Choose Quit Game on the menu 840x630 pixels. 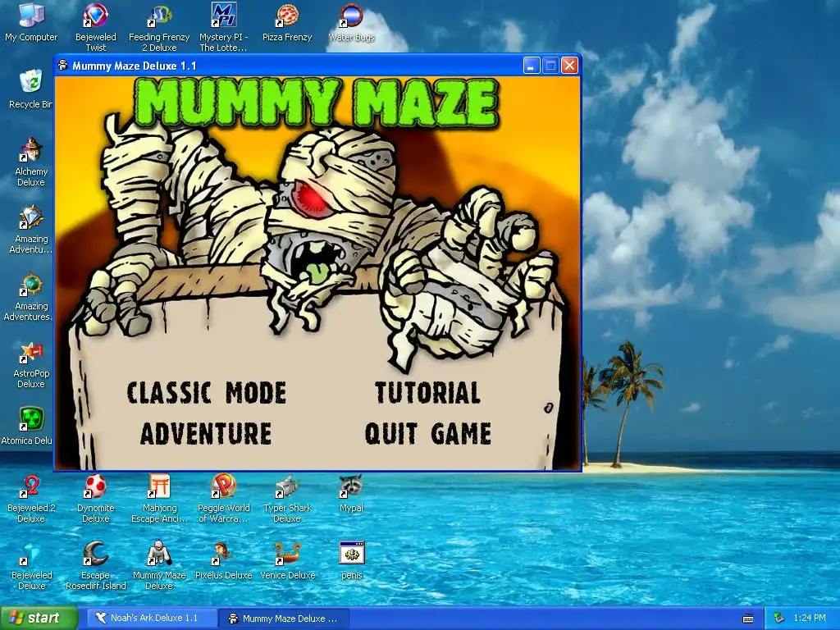pos(427,433)
